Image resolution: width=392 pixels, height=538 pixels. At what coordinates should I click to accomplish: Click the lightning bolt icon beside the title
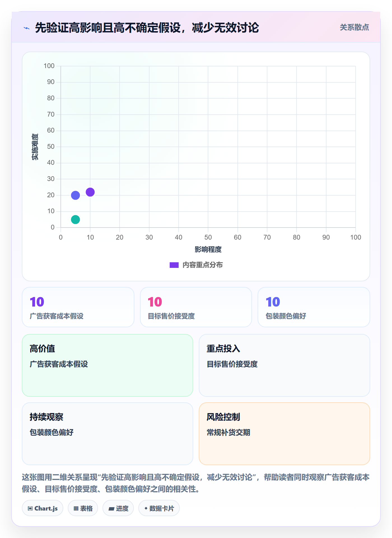(x=27, y=28)
